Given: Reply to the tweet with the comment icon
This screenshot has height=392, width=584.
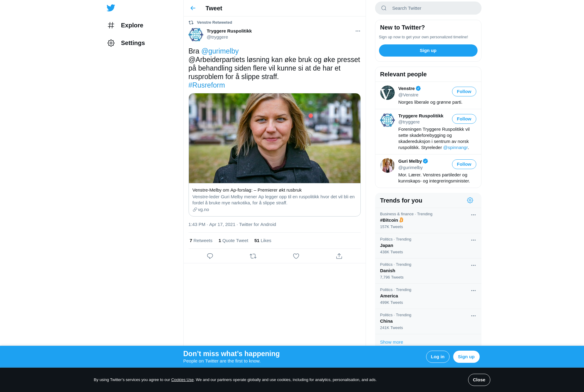Looking at the screenshot, I should point(210,256).
